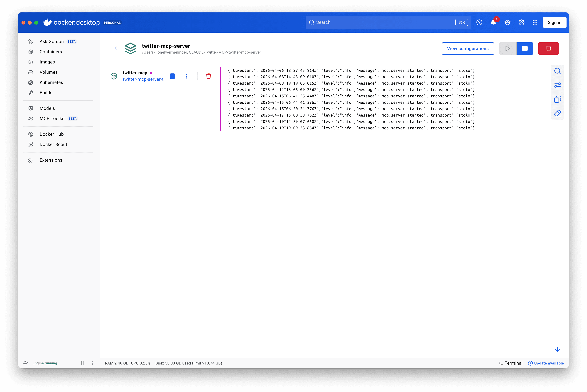
Task: Click the stack path text under title
Action: (x=201, y=52)
